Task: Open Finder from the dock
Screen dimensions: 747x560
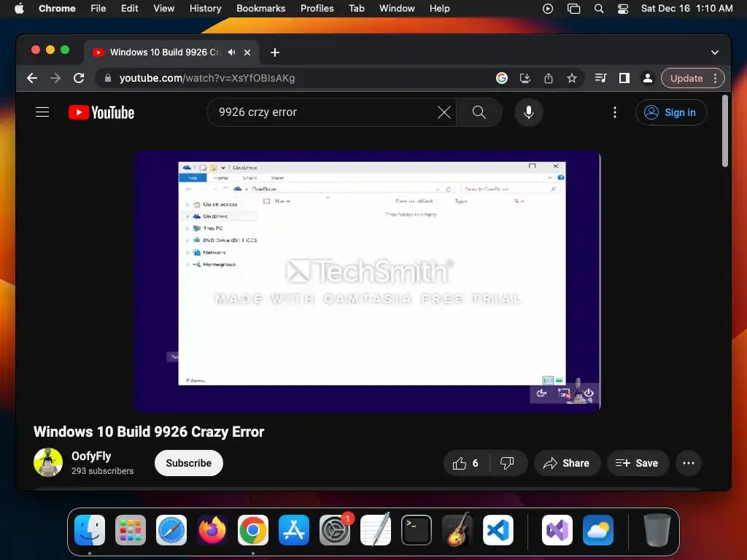Action: (90, 530)
